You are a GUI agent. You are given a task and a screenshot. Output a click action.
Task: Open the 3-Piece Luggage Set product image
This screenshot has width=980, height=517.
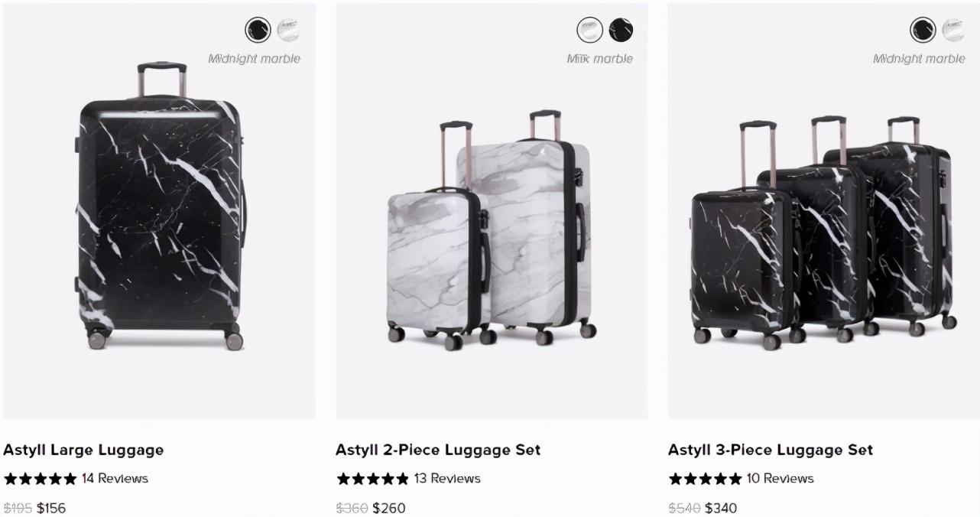click(824, 210)
